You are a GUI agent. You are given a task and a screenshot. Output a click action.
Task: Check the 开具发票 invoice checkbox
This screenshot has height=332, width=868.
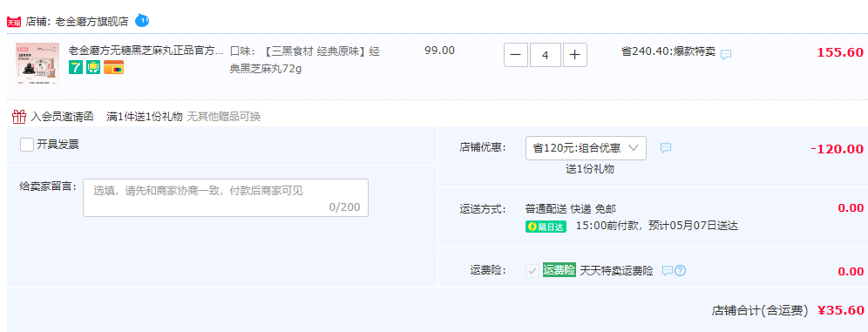[26, 145]
